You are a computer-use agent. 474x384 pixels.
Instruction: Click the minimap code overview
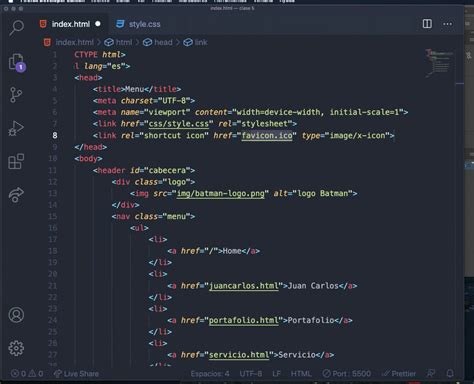(x=439, y=63)
